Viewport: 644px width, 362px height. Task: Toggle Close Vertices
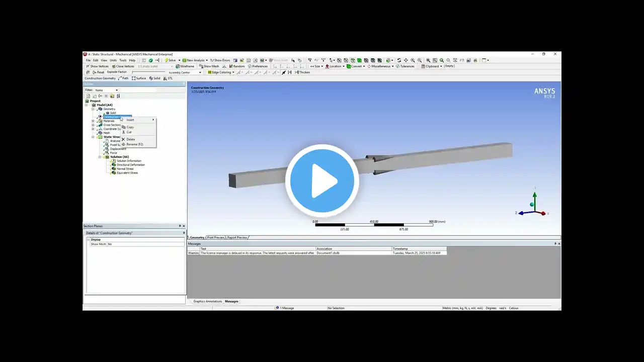tap(123, 66)
